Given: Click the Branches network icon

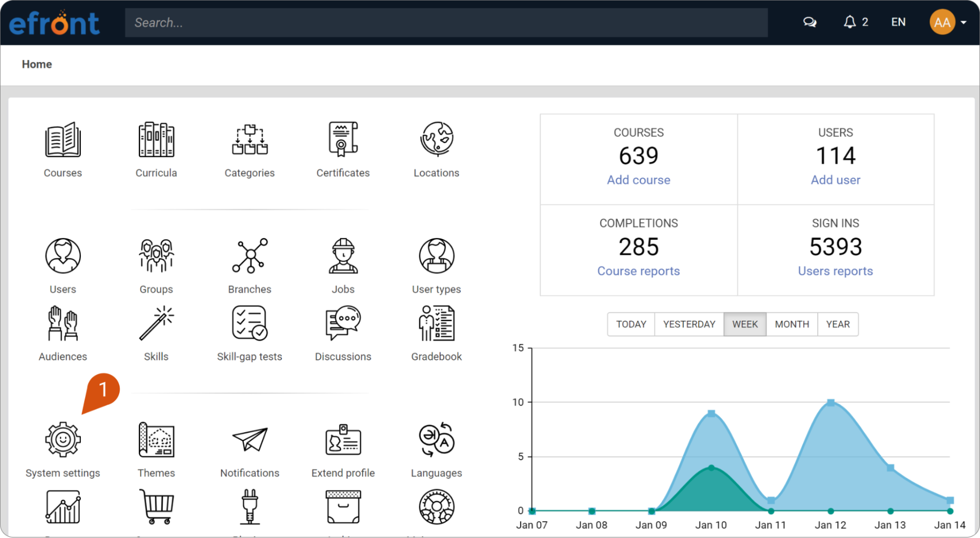Looking at the screenshot, I should [250, 256].
